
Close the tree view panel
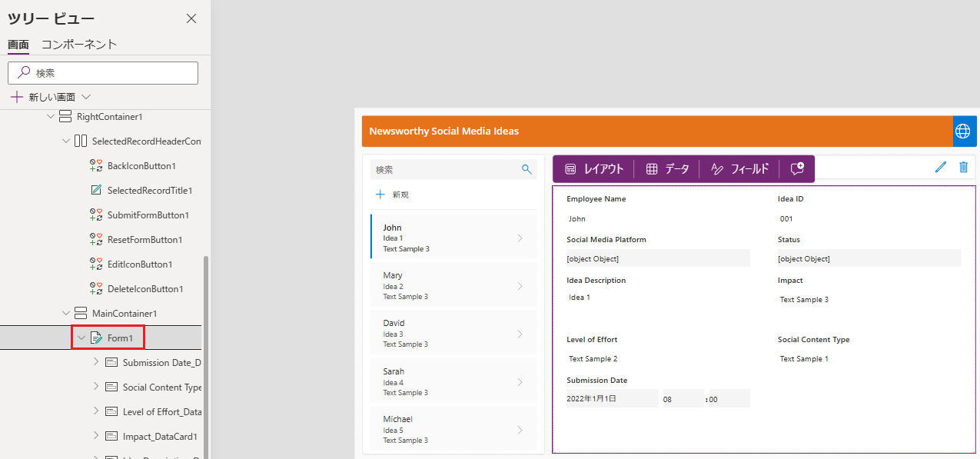point(191,18)
